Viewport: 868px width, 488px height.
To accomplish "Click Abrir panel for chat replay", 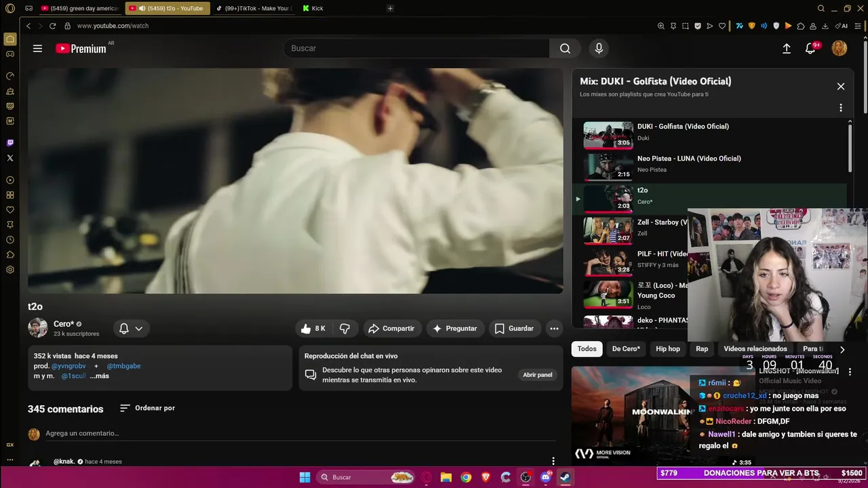I will click(538, 375).
